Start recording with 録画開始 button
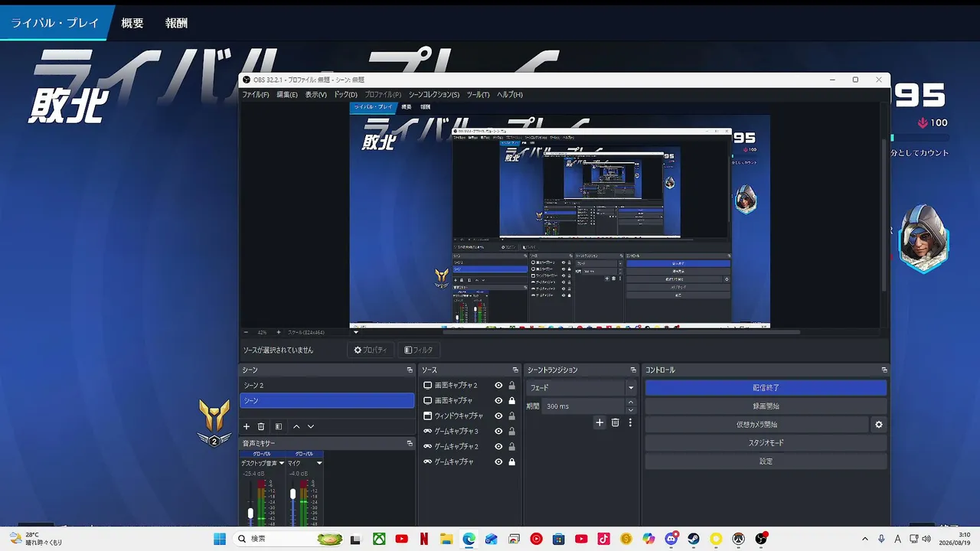 coord(766,406)
